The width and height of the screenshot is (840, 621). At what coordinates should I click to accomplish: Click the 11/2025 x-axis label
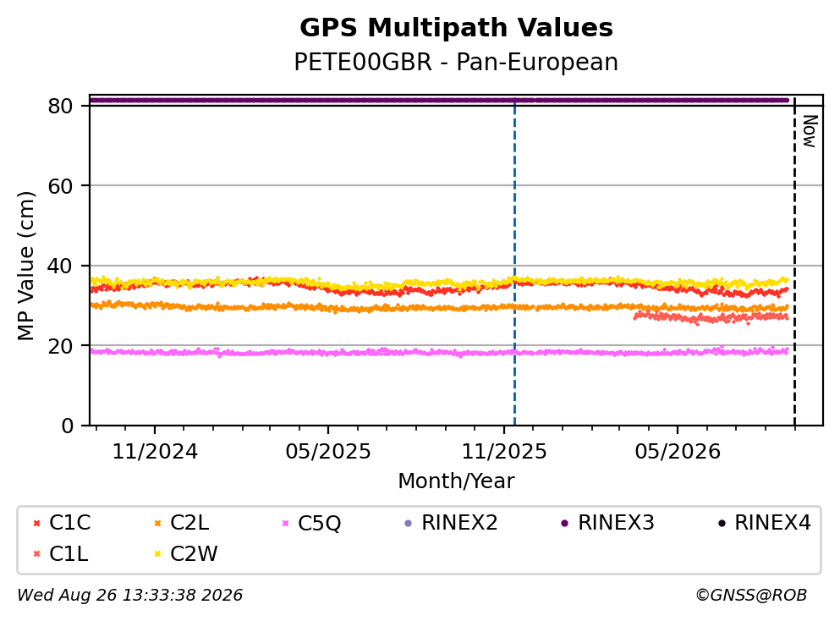click(x=504, y=452)
